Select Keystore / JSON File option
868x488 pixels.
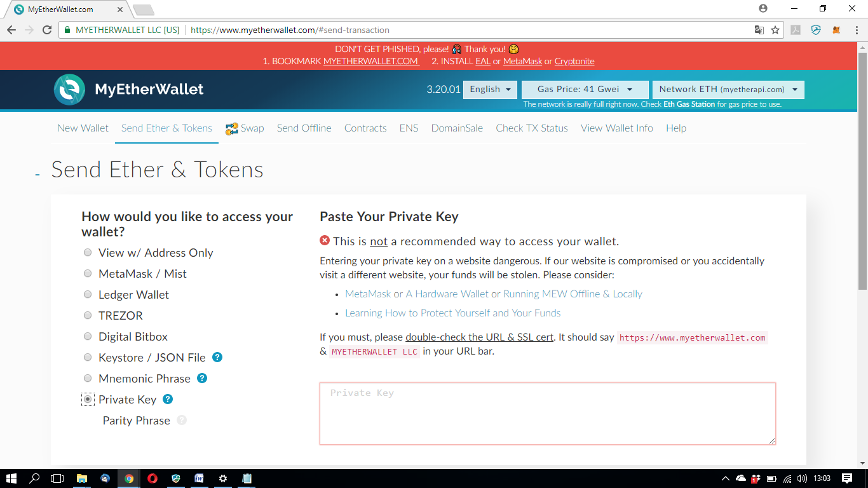click(88, 357)
